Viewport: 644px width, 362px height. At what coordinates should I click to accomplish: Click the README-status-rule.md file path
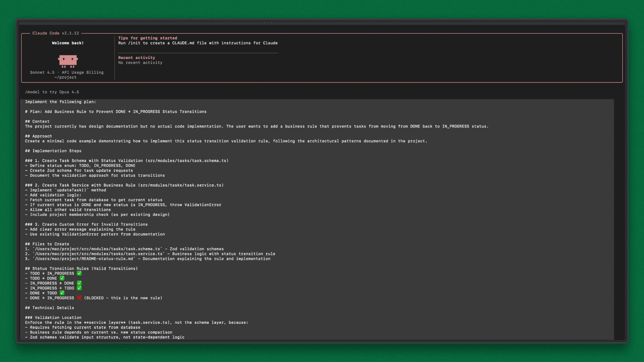point(84,259)
